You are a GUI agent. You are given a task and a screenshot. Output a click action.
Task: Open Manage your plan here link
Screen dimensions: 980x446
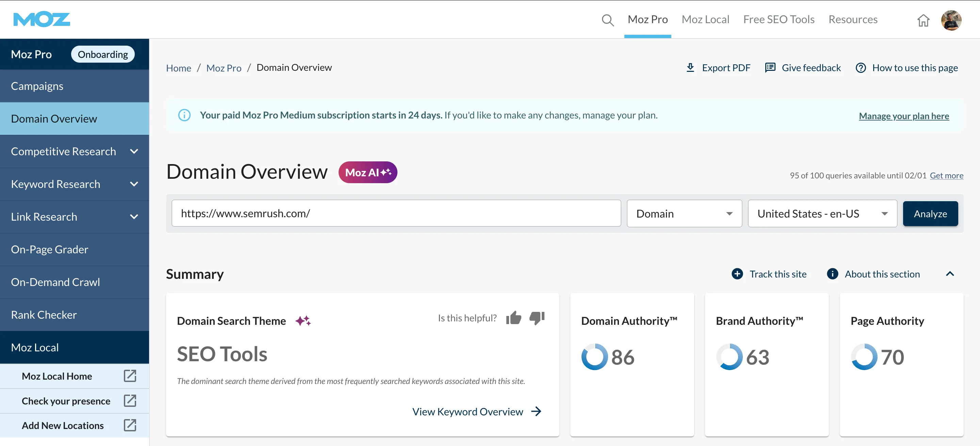[904, 116]
